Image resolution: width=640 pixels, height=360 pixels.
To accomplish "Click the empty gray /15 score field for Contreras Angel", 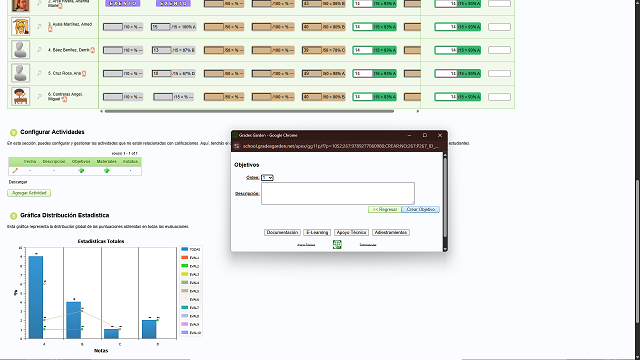I will pyautogui.click(x=163, y=97).
